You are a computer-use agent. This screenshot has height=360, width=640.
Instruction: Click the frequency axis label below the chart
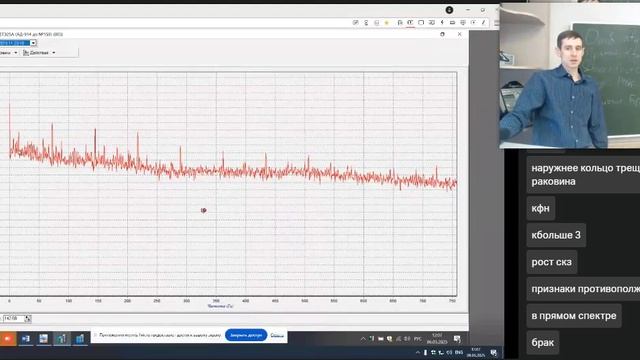[220, 306]
